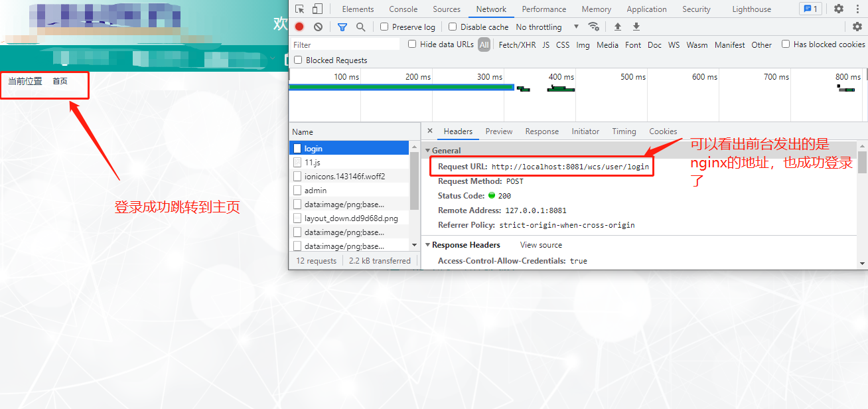Open the Application tab
Screen dimensions: 868x409
[x=646, y=9]
